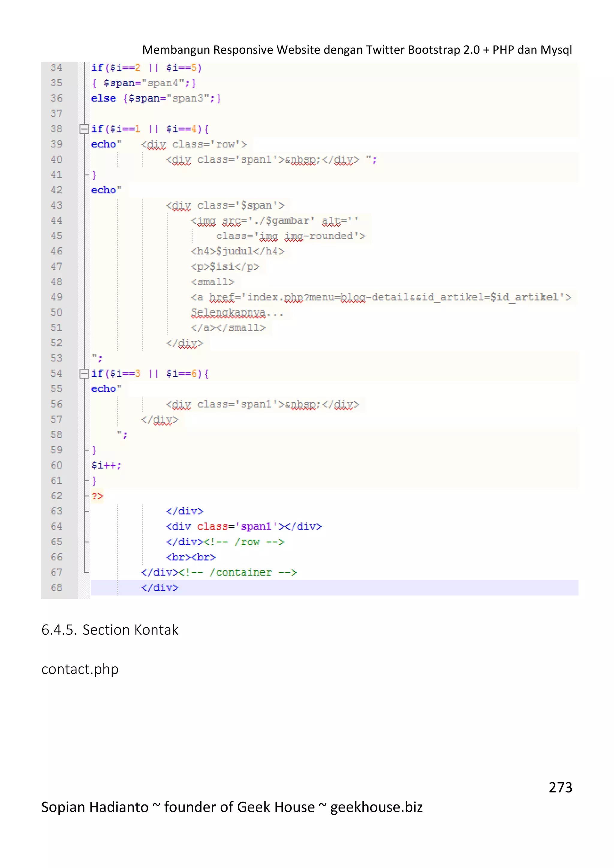Screen dimensions: 614x868
Task: Click the "6.4.5. Section Kontak" heading
Action: pyautogui.click(x=110, y=630)
